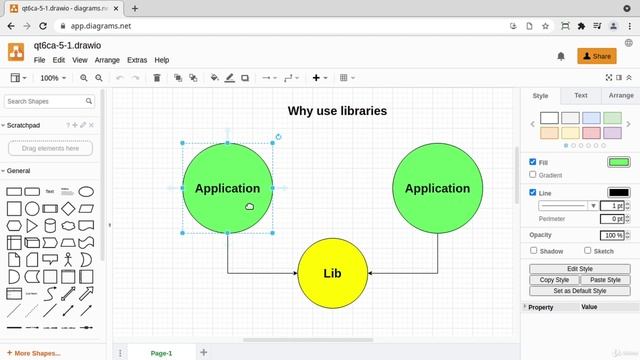Open notifications bell
640x360 pixels.
point(561,56)
